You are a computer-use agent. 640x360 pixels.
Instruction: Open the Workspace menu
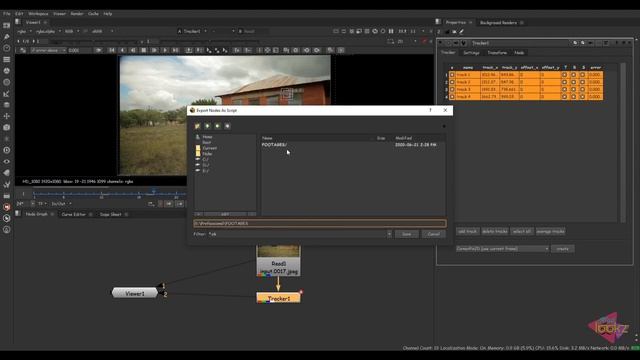(38, 14)
